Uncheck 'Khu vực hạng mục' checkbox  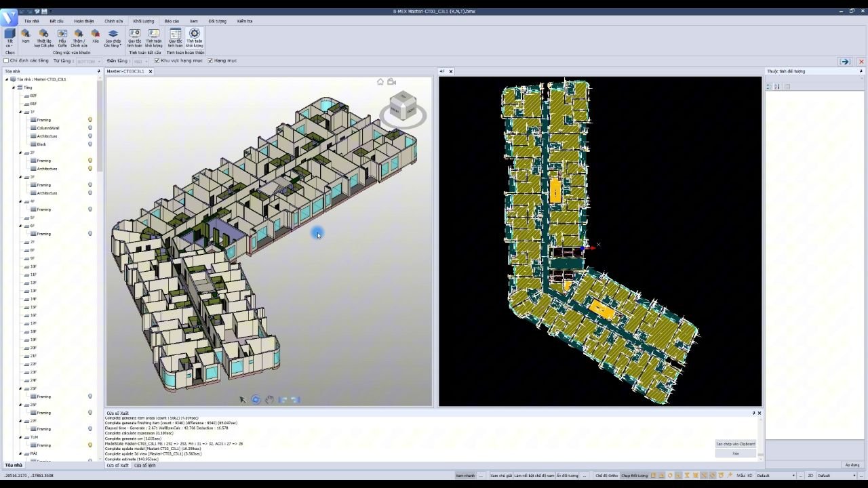coord(157,61)
